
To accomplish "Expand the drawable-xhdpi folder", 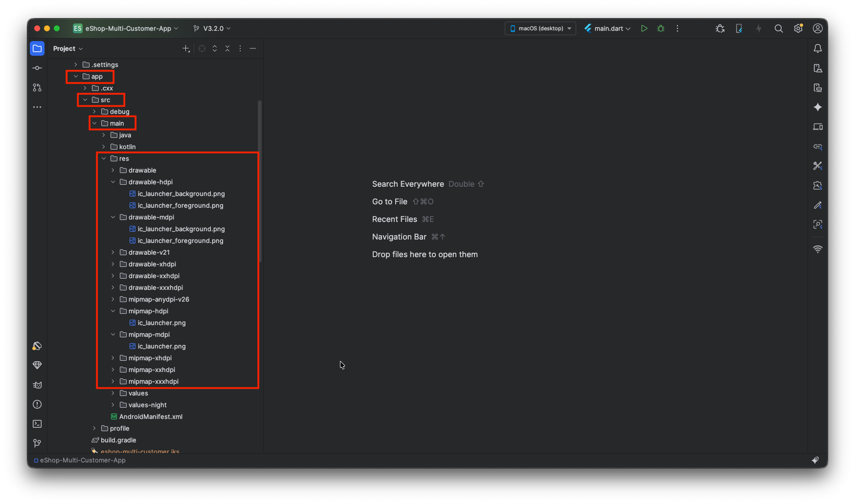I will [x=113, y=264].
